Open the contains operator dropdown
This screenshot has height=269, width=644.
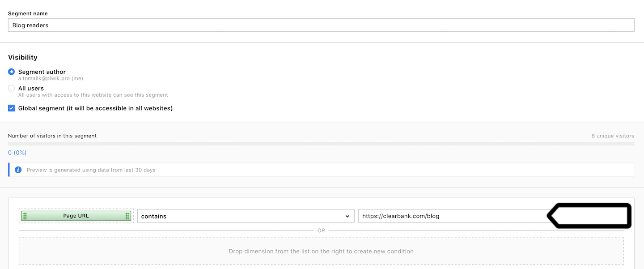(x=245, y=216)
